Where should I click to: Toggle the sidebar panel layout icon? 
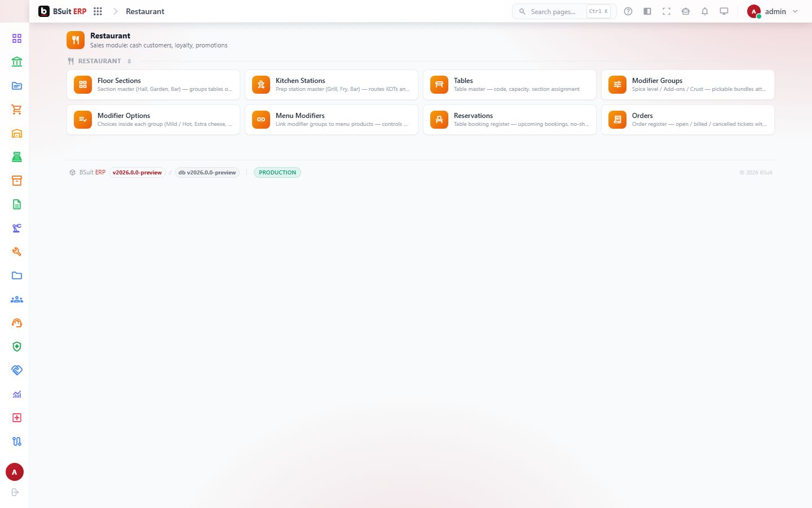tap(647, 11)
